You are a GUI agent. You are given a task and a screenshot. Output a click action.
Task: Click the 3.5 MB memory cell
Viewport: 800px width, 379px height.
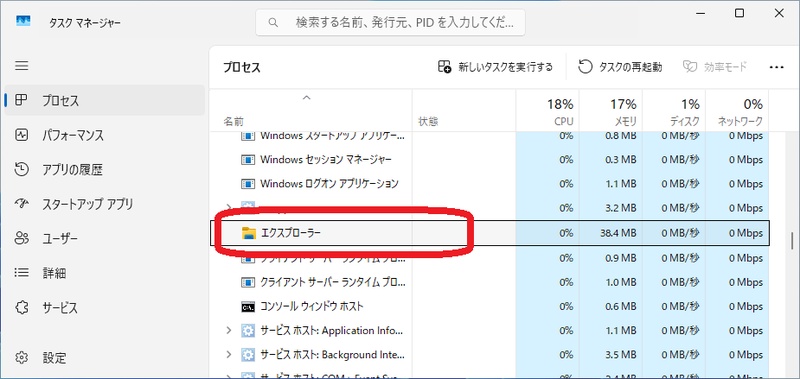(x=611, y=355)
